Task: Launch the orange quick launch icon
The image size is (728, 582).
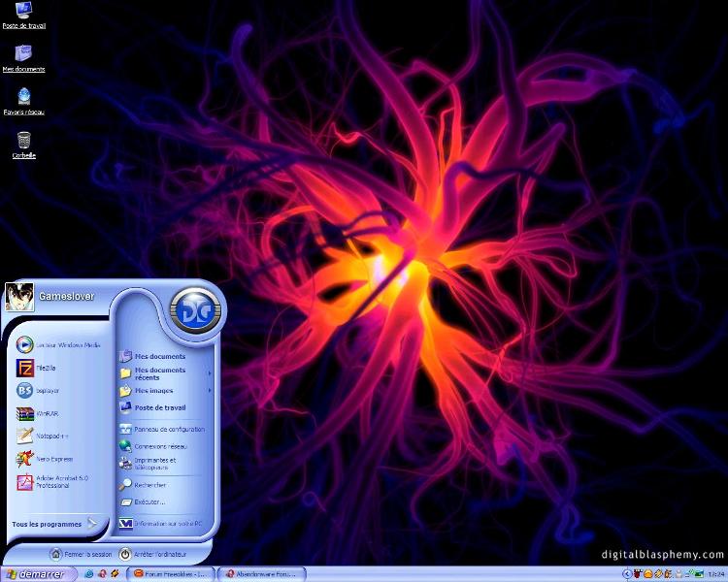Action: coord(115,574)
